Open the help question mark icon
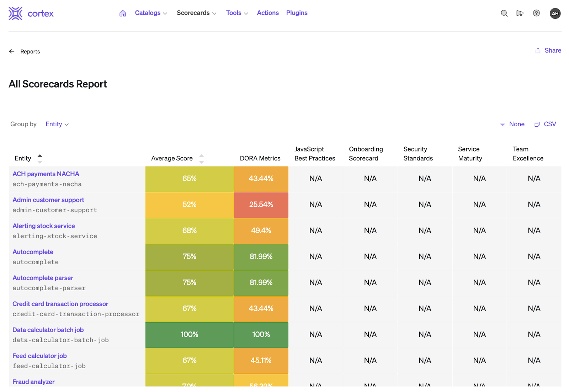The image size is (569, 392). point(536,13)
